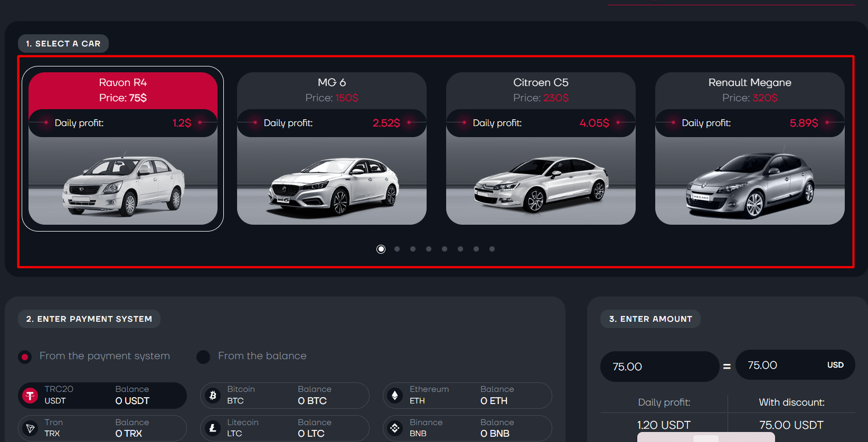Click the Renault Megane 'Price: 320$' text
Image resolution: width=868 pixels, height=442 pixels.
click(750, 98)
